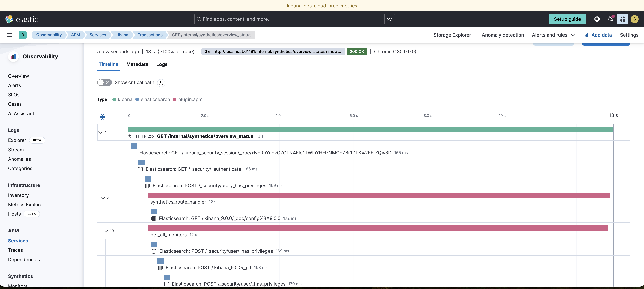Open AI Assistant in the sidebar
The height and width of the screenshot is (289, 644).
pyautogui.click(x=21, y=114)
